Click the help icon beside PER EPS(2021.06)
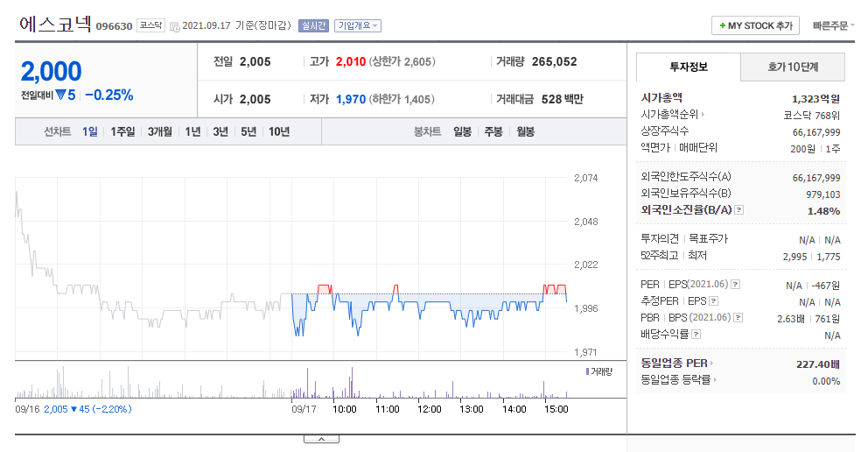This screenshot has height=452, width=868. click(x=736, y=284)
